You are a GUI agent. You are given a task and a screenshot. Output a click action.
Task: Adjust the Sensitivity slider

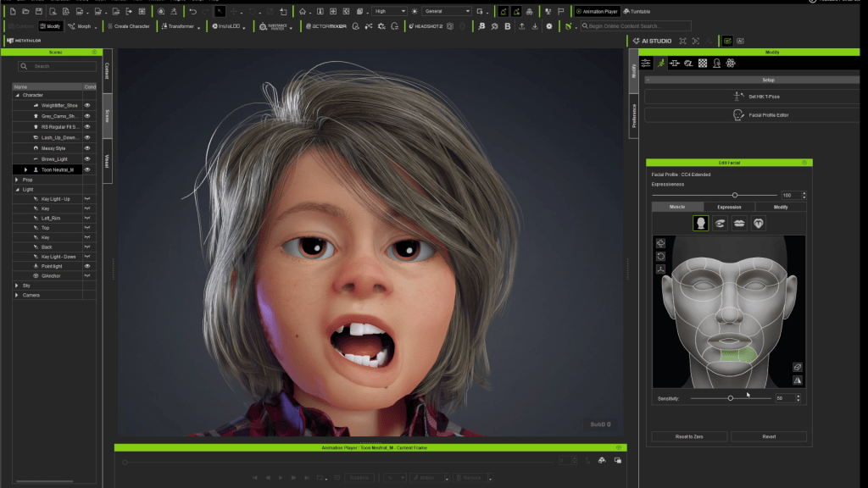tap(730, 398)
